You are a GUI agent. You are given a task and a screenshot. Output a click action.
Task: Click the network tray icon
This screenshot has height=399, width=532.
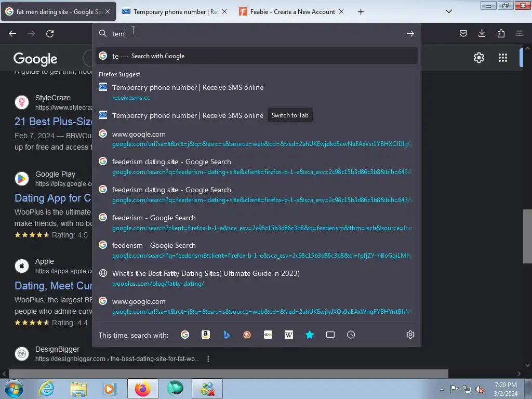tap(467, 389)
